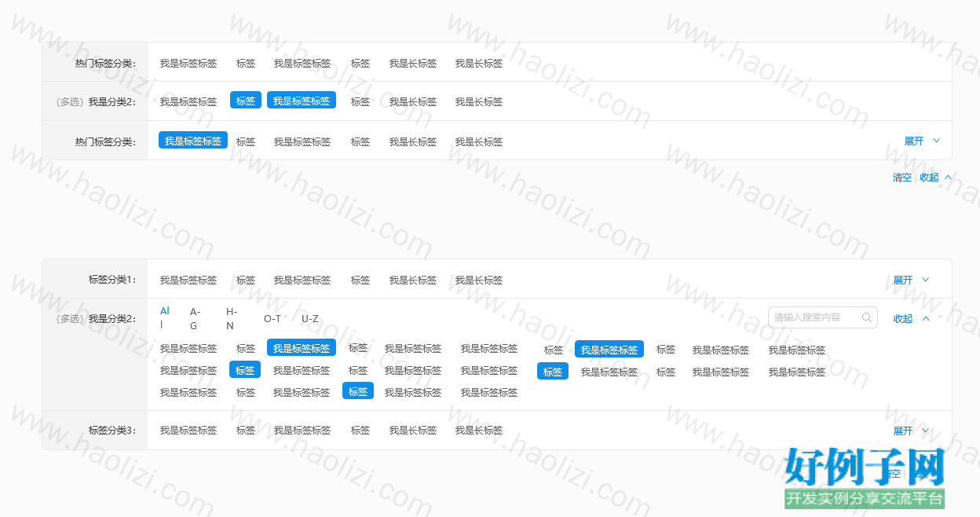This screenshot has width=980, height=517.
Task: Expand the upper panel's 热门标签分类 row via 展开
Action: tap(914, 141)
